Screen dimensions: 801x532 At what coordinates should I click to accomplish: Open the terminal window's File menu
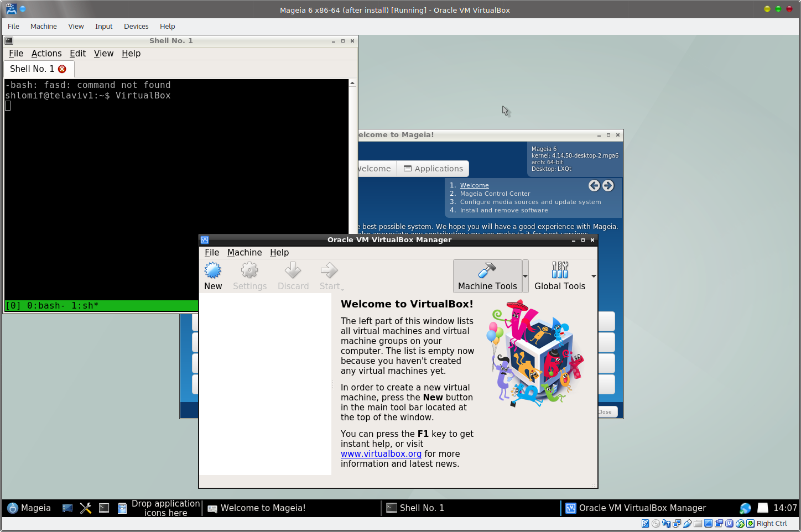click(x=16, y=53)
